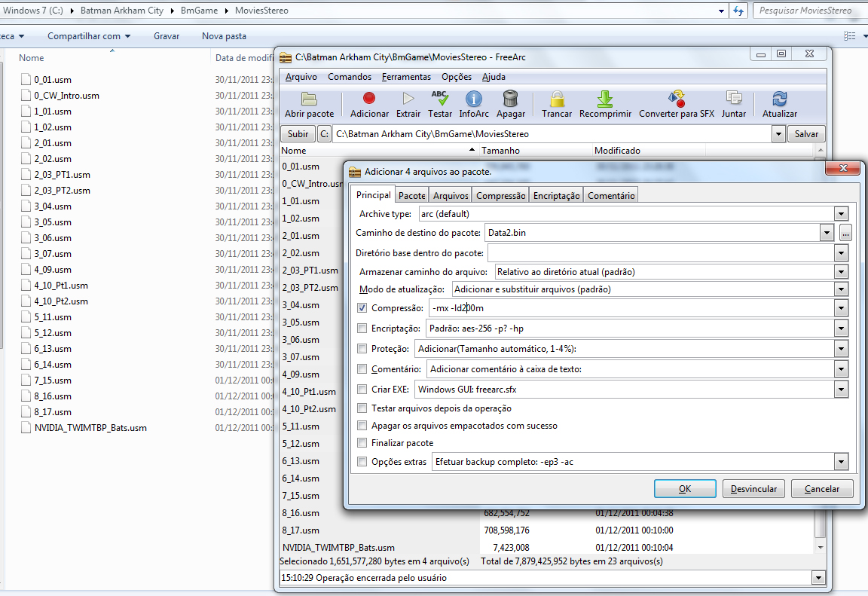Toggle the Compressão checkbox
The image size is (868, 596).
coord(362,307)
